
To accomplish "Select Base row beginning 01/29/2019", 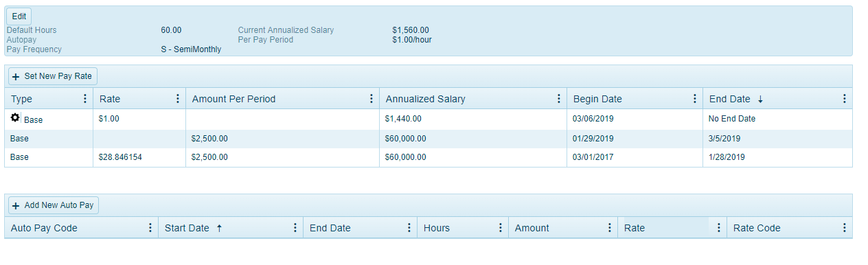I will point(429,139).
